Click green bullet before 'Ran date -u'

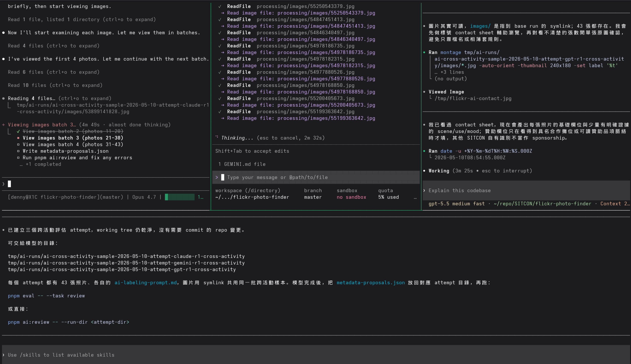[424, 151]
